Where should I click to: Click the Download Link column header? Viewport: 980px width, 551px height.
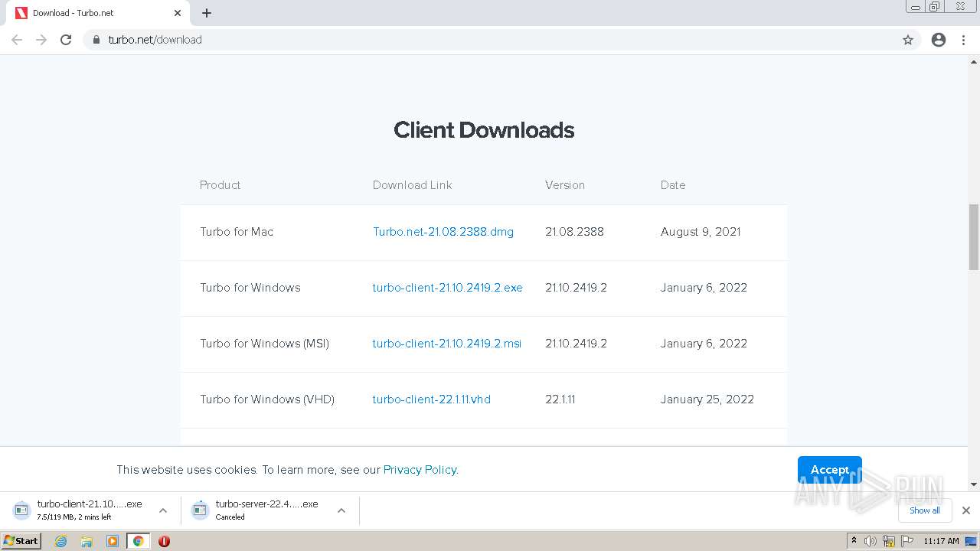[412, 185]
